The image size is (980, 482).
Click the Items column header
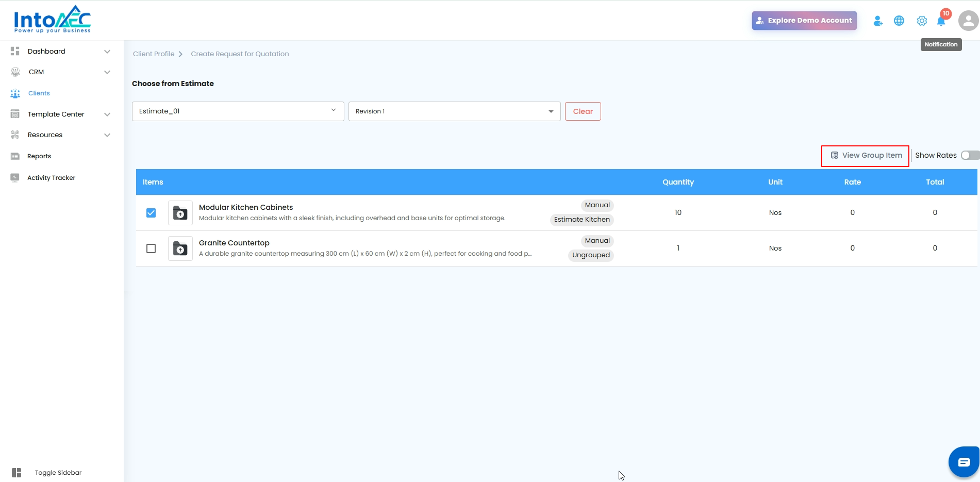pyautogui.click(x=153, y=182)
